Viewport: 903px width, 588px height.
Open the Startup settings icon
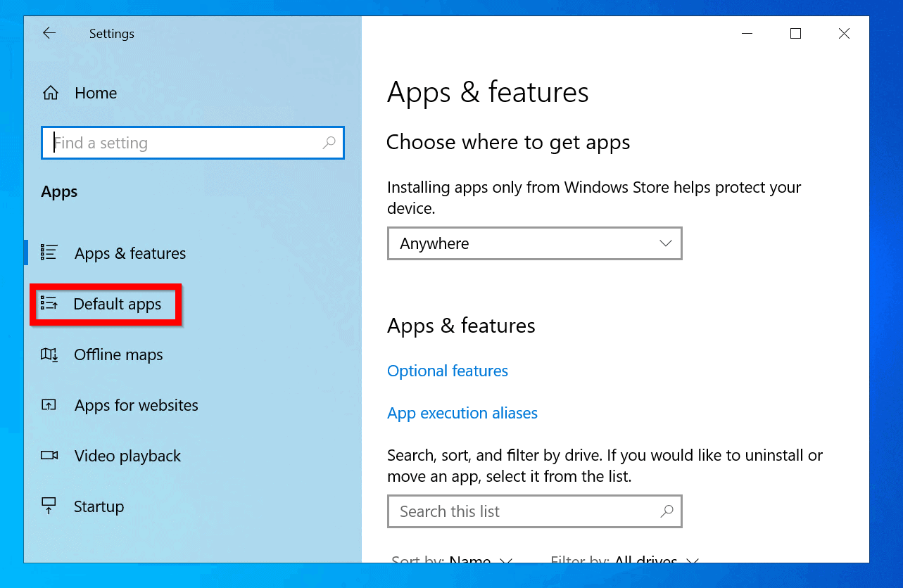click(x=49, y=506)
